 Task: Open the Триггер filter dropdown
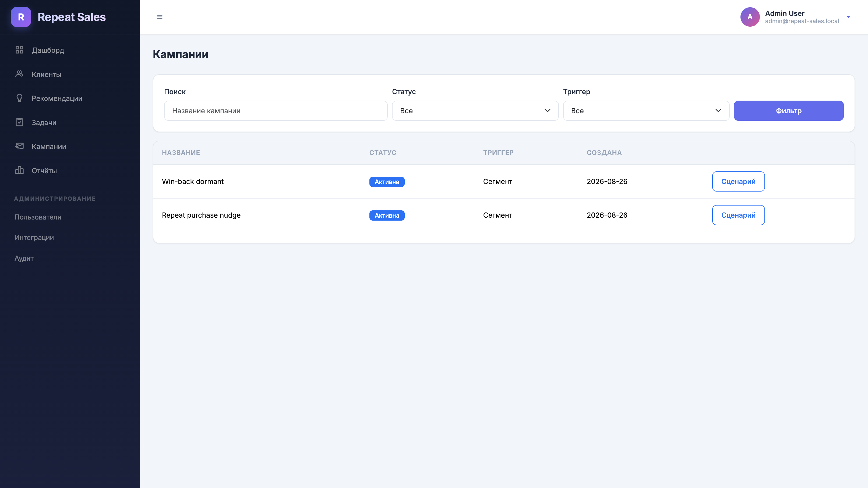(646, 111)
